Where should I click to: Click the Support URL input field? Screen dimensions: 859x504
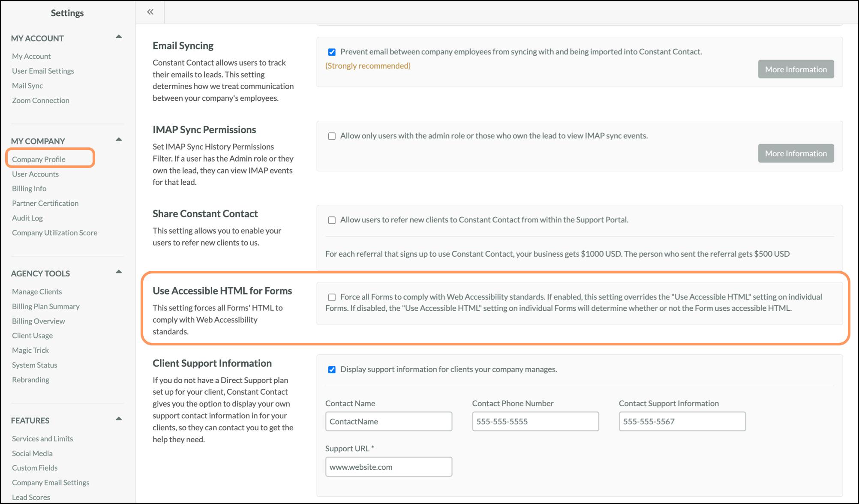(x=389, y=467)
